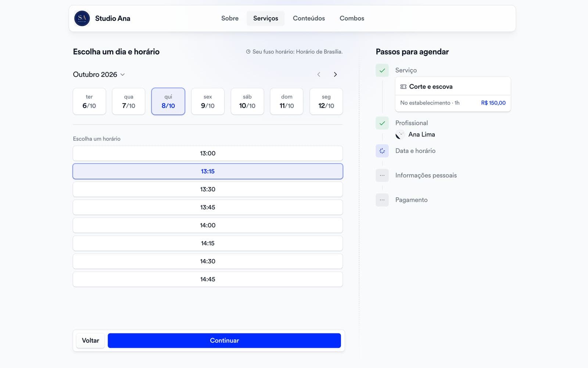Click the Studio Ana brand name
This screenshot has width=588, height=368.
[x=112, y=18]
